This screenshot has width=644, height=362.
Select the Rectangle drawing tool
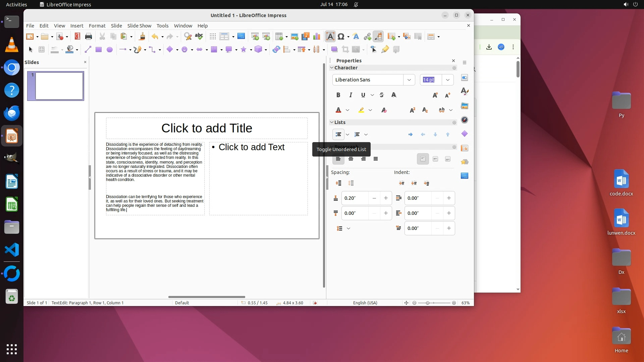coord(98,50)
